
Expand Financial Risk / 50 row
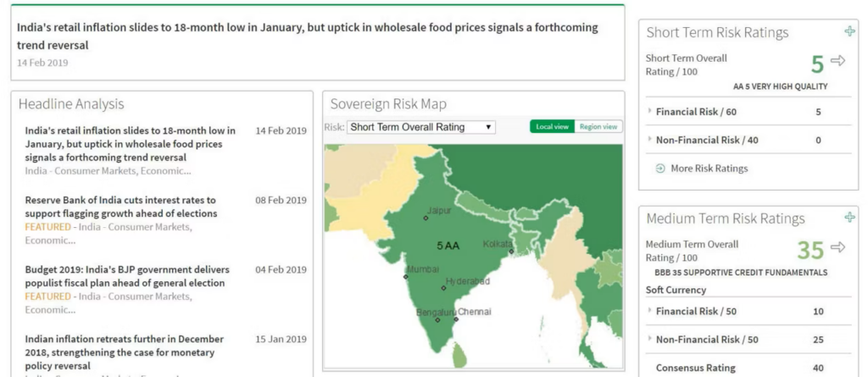pyautogui.click(x=650, y=311)
